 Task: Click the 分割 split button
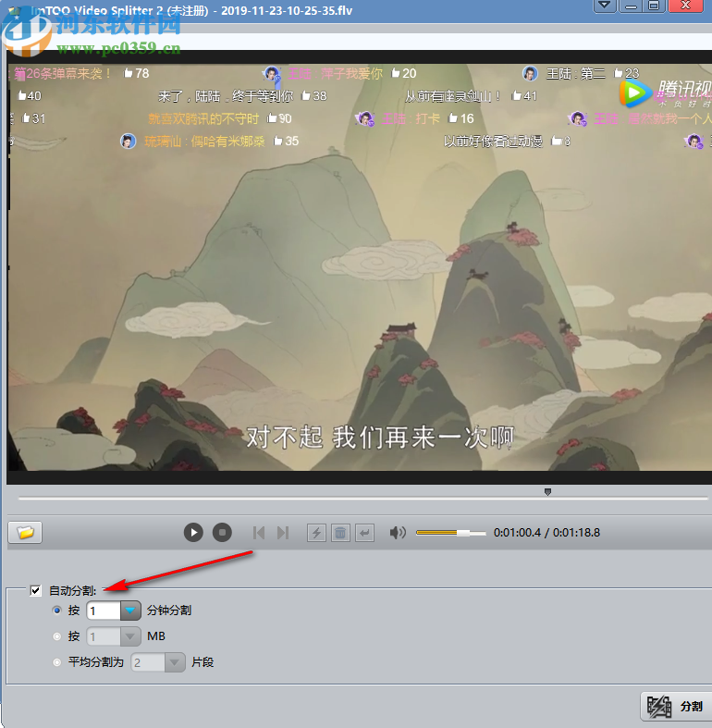(676, 706)
